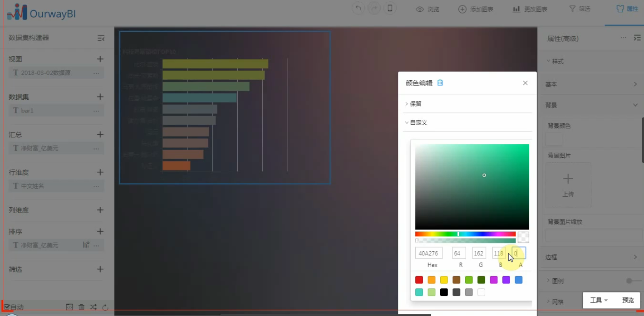Click the swap axes icon near 自动

point(93,307)
